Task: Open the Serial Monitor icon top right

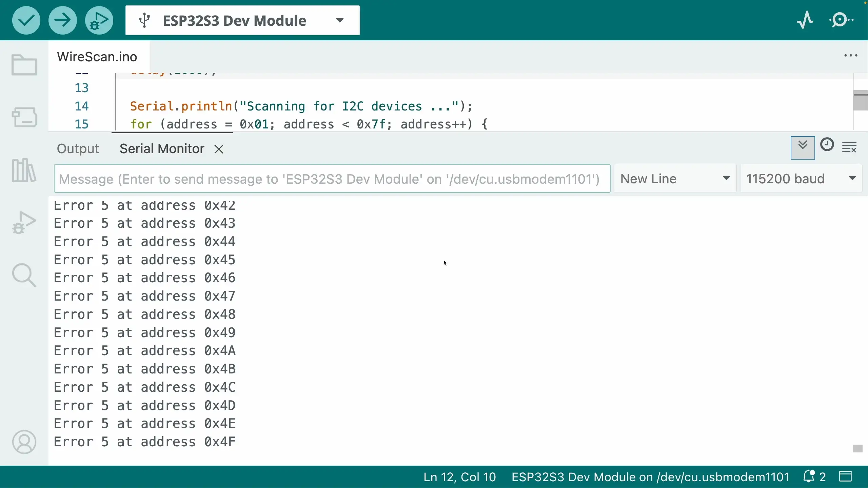Action: point(842,20)
